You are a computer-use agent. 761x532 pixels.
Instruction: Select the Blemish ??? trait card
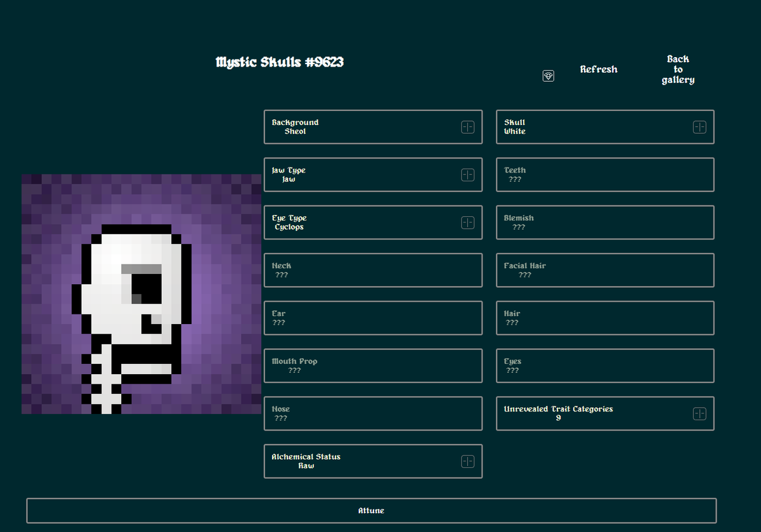pos(604,222)
